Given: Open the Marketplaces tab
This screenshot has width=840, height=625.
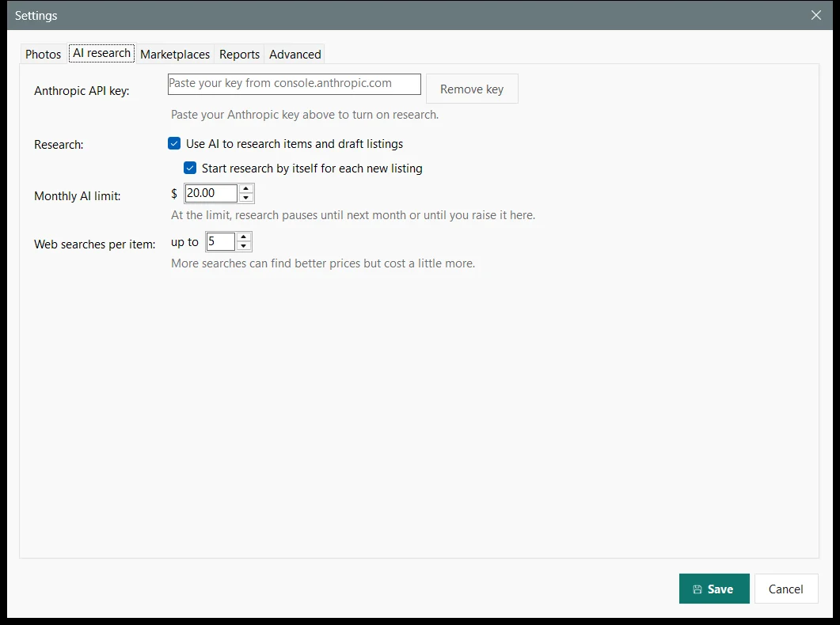Looking at the screenshot, I should pos(175,54).
